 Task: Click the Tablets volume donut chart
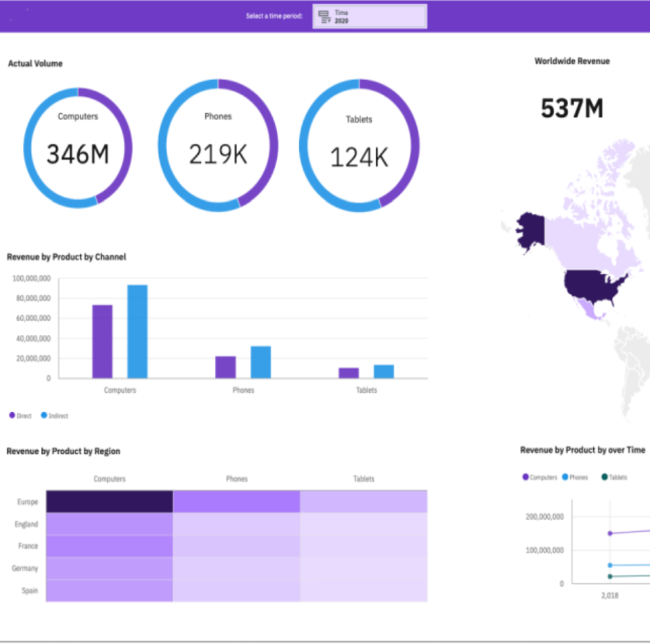pos(359,146)
